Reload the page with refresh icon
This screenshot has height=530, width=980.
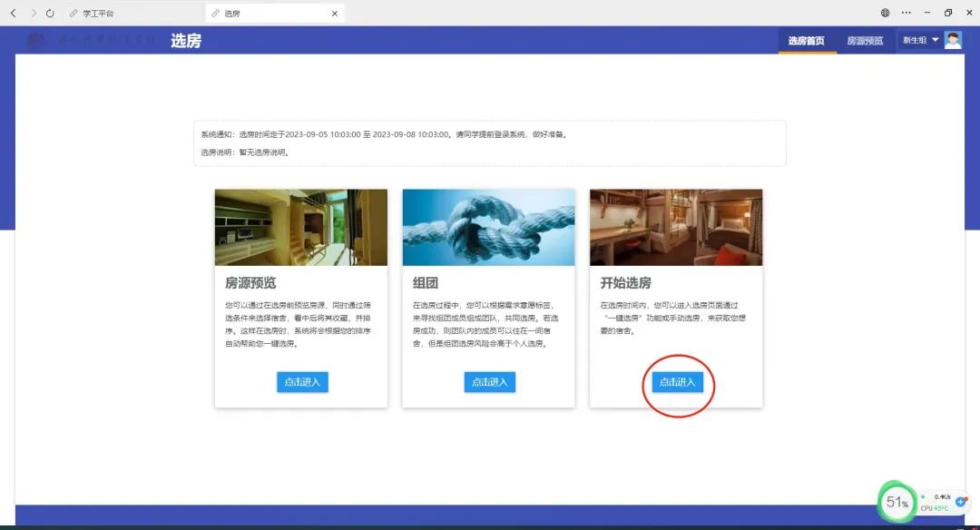[50, 14]
